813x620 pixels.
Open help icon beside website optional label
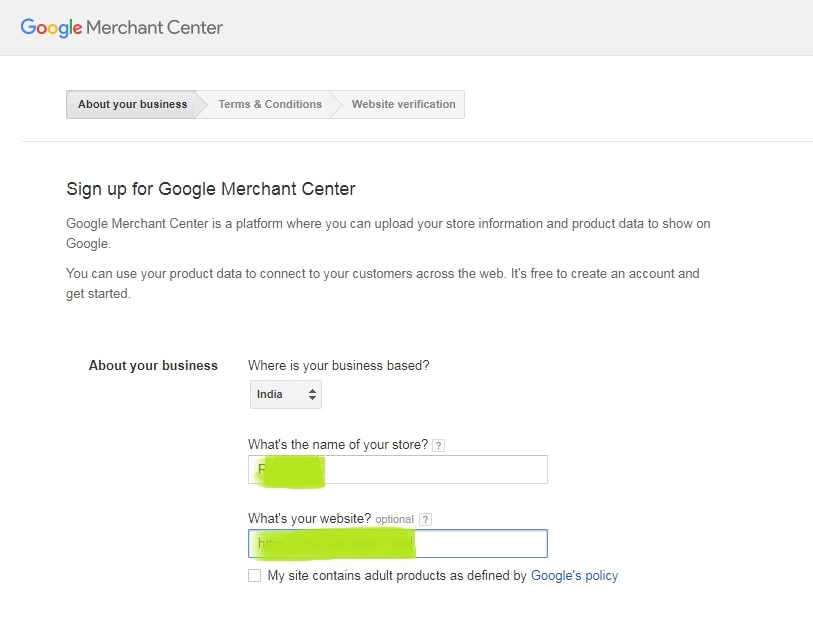(425, 519)
